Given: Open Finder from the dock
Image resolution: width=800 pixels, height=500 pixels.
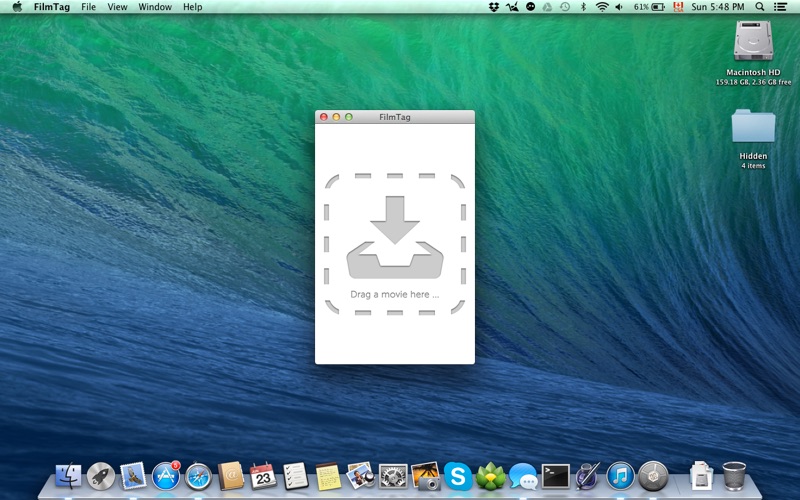Looking at the screenshot, I should pos(68,476).
